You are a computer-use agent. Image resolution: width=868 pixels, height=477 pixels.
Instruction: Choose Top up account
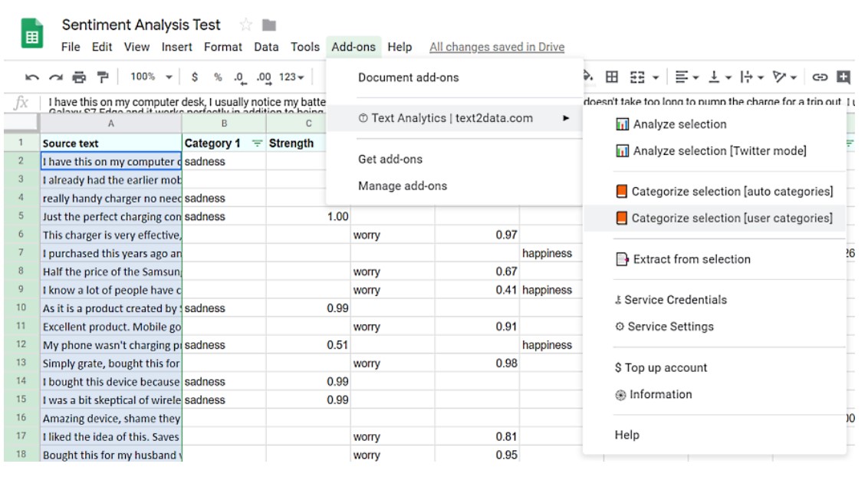tap(660, 367)
